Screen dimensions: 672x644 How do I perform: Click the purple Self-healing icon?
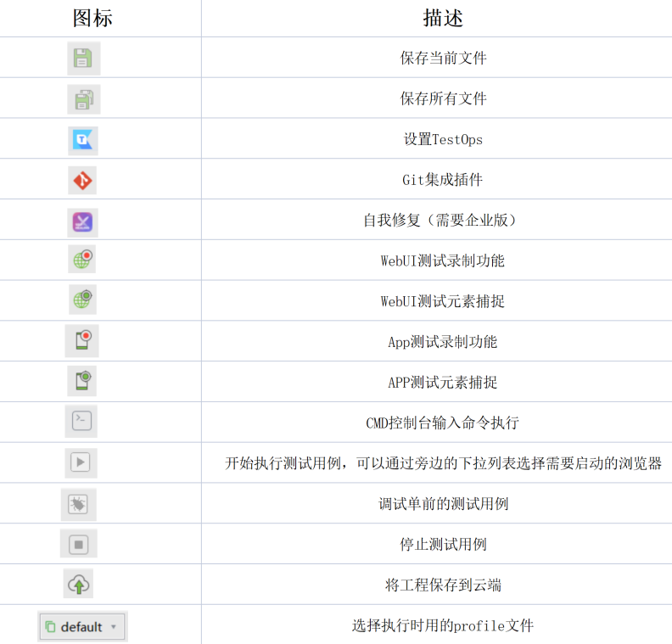(x=82, y=222)
